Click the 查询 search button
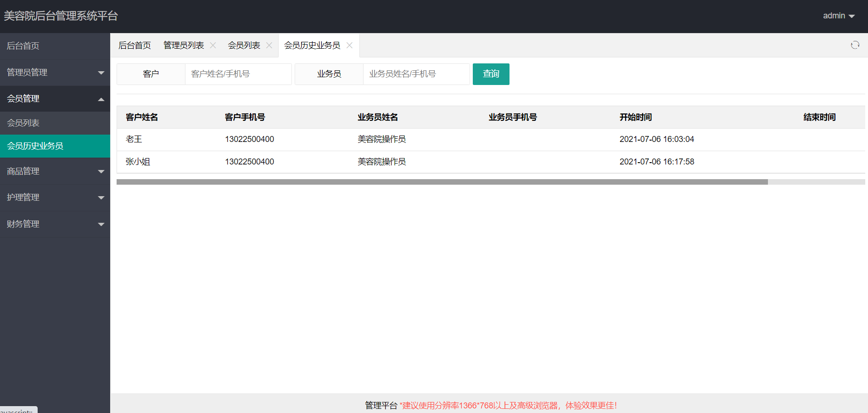 point(491,74)
